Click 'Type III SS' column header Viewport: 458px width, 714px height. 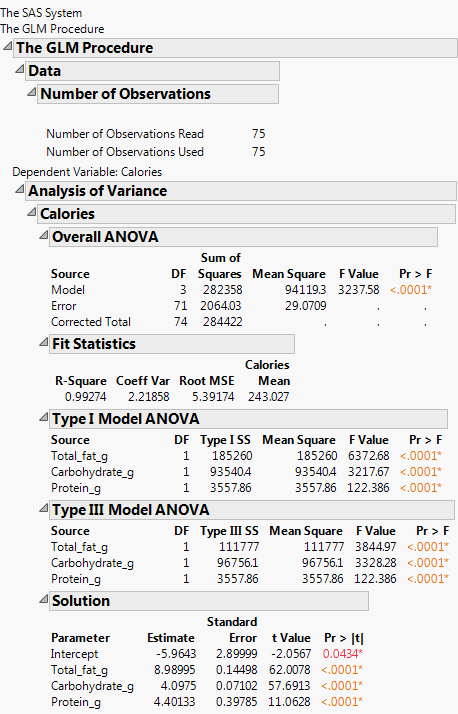click(x=229, y=531)
